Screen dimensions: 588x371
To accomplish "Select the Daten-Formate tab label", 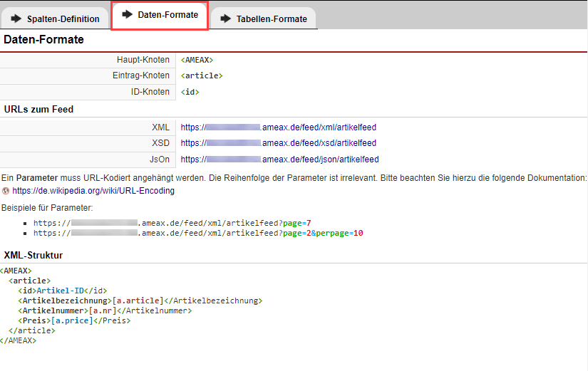I will point(167,15).
